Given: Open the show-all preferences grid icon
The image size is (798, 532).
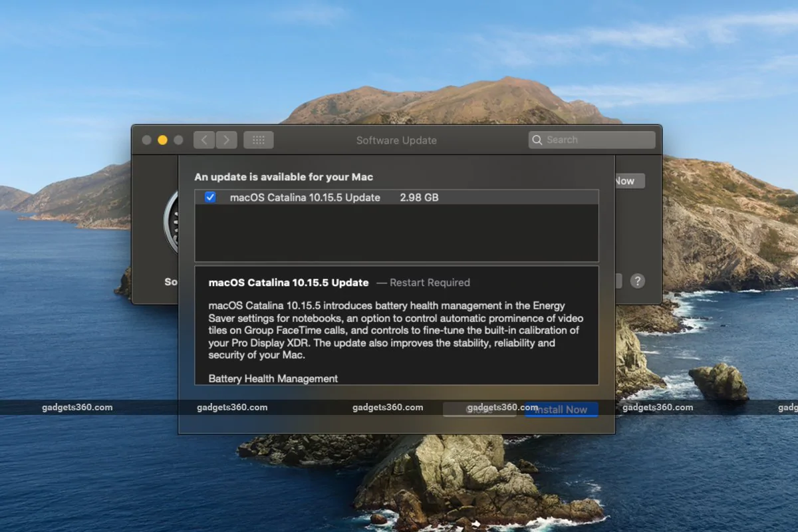Looking at the screenshot, I should point(259,140).
